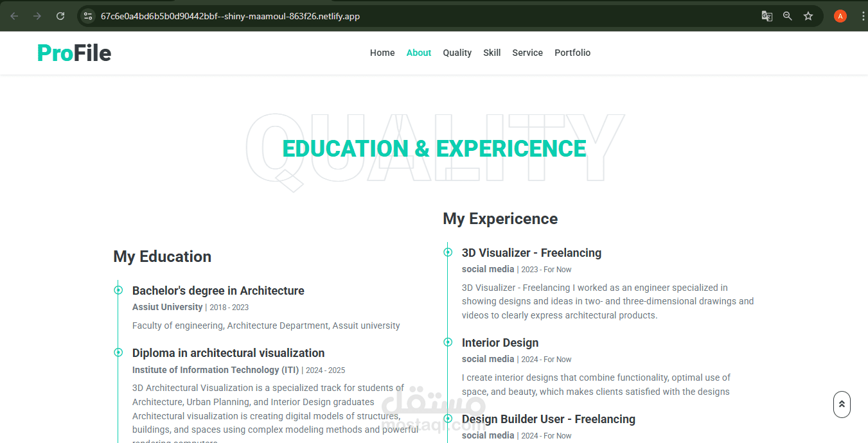Click the My Education heading
868x443 pixels.
tap(162, 256)
